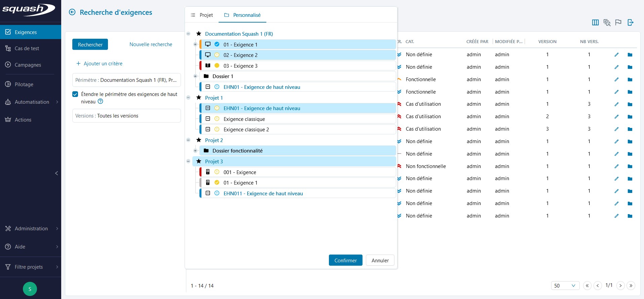The width and height of the screenshot is (644, 299).
Task: Click the Versions criterion field
Action: coord(126,116)
